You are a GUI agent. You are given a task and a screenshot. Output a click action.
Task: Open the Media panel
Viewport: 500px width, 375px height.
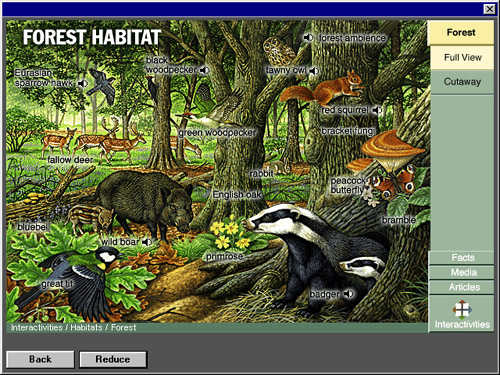462,272
